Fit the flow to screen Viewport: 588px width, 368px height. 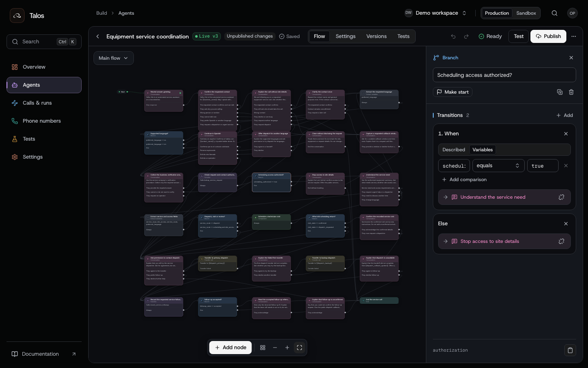pyautogui.click(x=299, y=348)
